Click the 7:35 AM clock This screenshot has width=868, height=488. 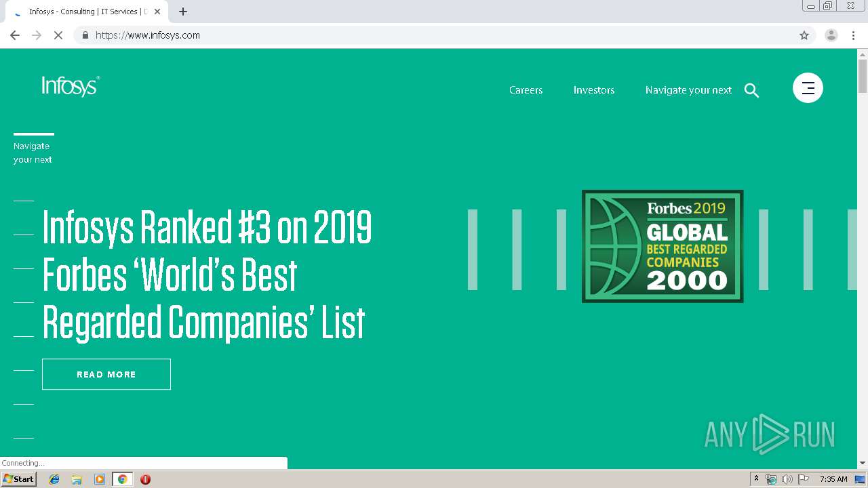pyautogui.click(x=833, y=479)
